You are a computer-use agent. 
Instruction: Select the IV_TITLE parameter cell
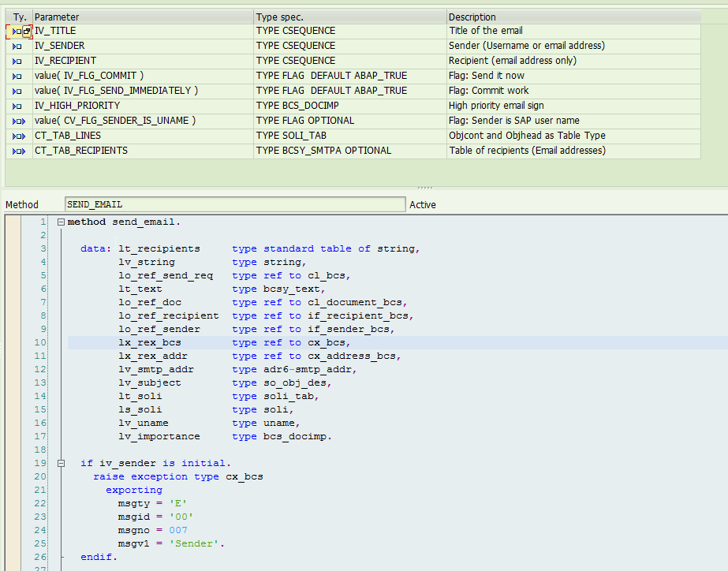coord(143,31)
